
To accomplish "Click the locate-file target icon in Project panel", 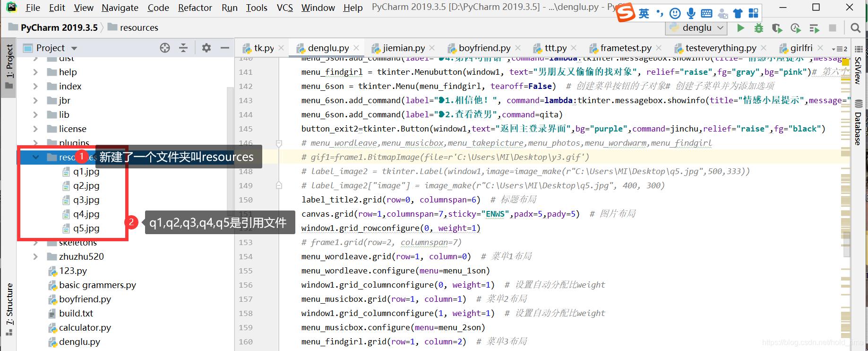I will tap(165, 48).
